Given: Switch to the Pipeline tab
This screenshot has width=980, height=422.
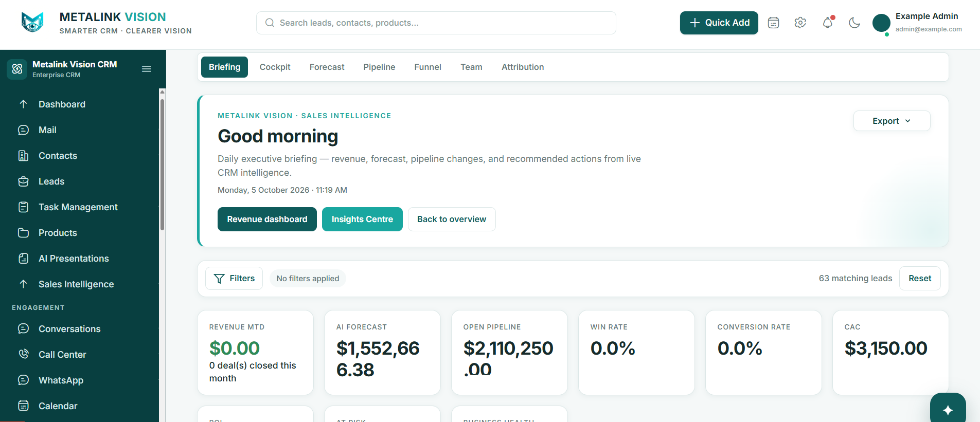Looking at the screenshot, I should coord(379,67).
